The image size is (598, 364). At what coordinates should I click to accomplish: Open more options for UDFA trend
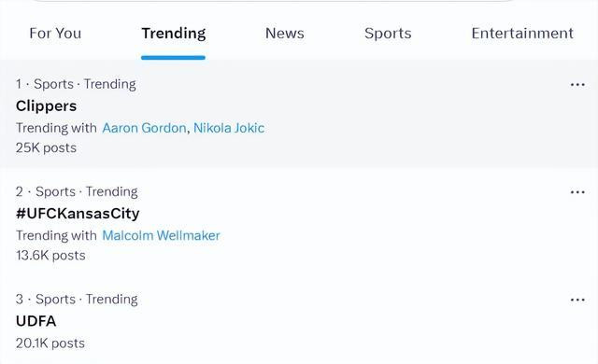(x=577, y=300)
